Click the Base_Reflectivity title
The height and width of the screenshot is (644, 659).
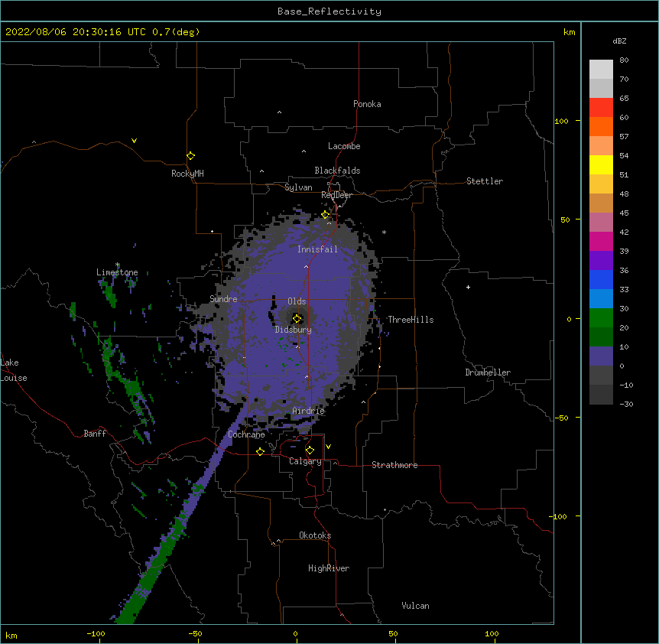click(x=329, y=11)
